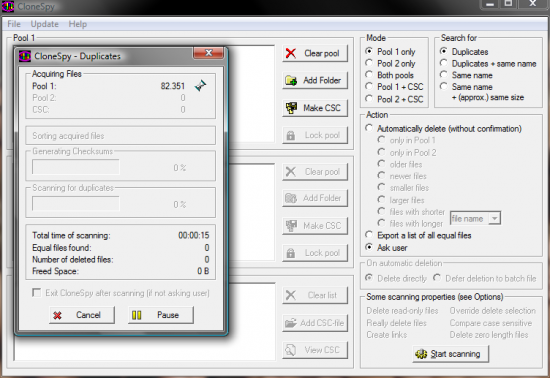550x378 pixels.
Task: Toggle Exit CloneSpy after scanning checkbox
Action: 36,292
